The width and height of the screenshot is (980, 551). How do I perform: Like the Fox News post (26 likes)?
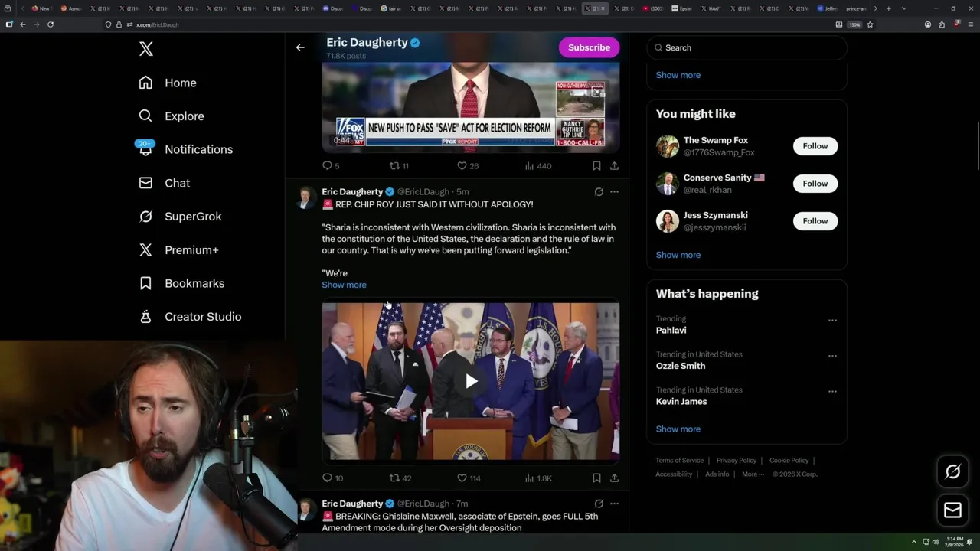(x=468, y=165)
